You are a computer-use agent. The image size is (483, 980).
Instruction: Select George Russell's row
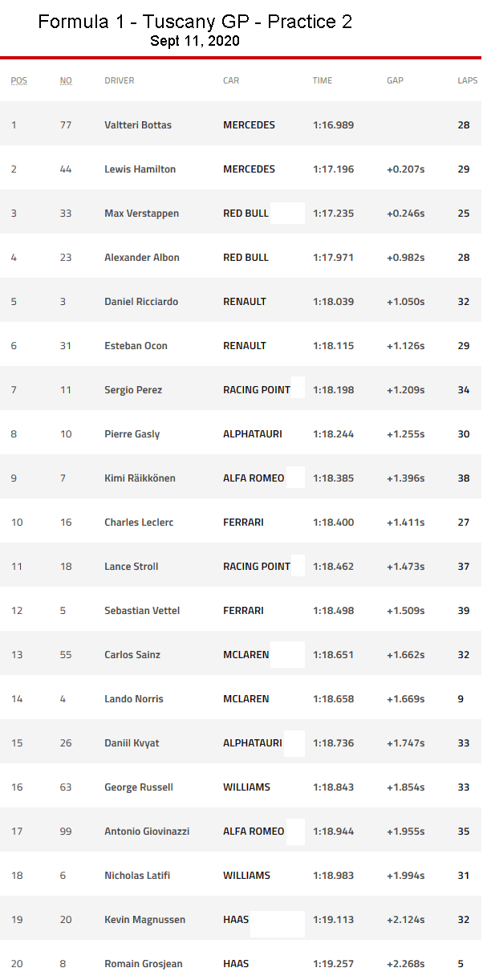(x=139, y=787)
